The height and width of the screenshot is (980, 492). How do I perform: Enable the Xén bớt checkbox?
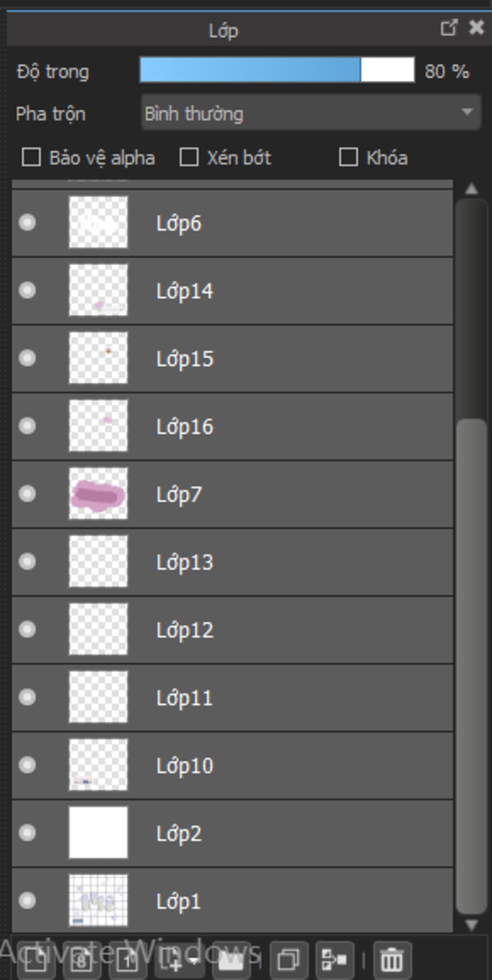[x=189, y=157]
